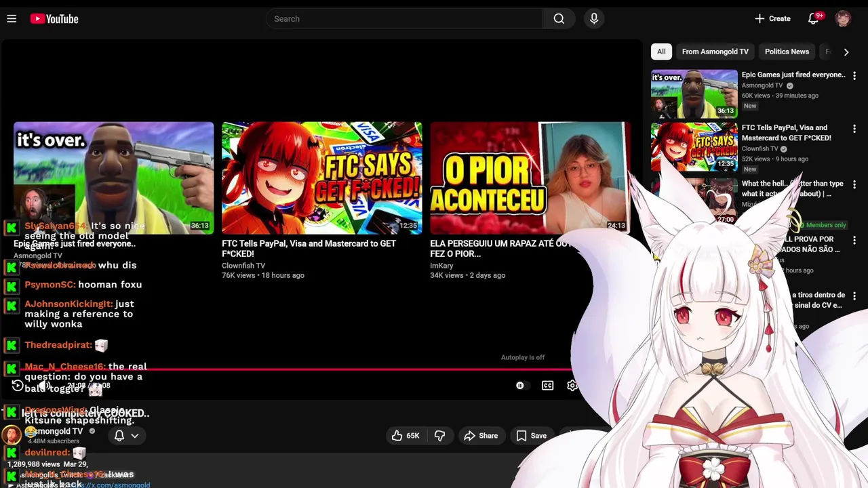Focus the YouTube search field
Image resolution: width=868 pixels, height=488 pixels.
pyautogui.click(x=404, y=19)
